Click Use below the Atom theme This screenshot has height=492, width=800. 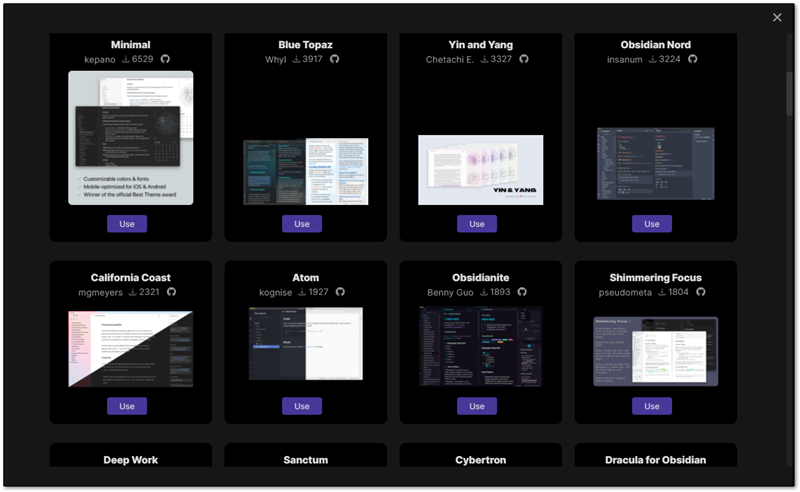tap(302, 406)
